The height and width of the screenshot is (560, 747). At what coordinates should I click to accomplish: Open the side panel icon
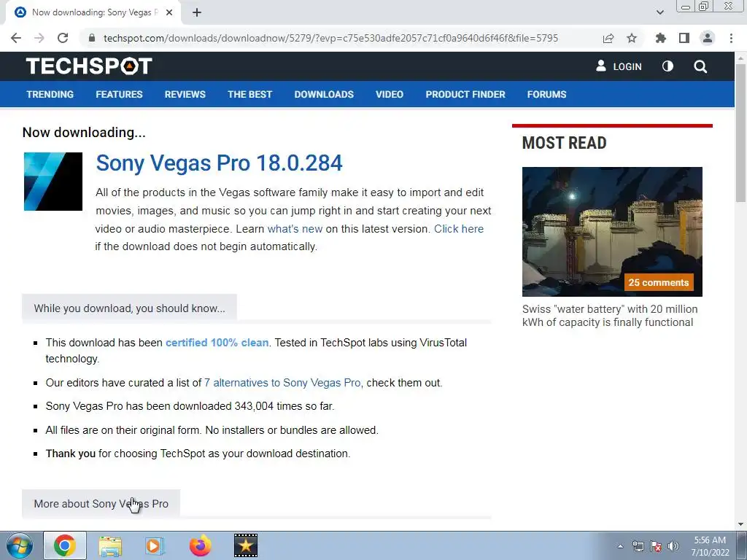(684, 38)
